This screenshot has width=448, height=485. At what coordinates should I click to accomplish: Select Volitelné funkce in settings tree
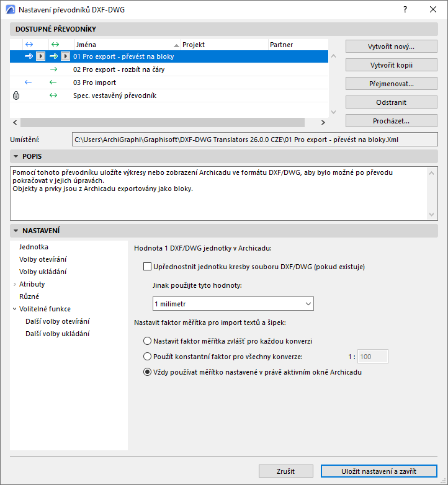(x=45, y=309)
